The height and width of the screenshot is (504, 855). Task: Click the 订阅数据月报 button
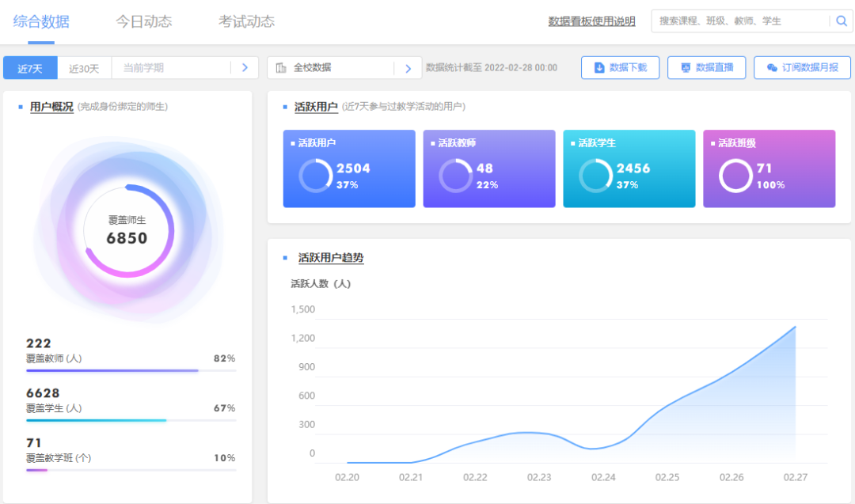tap(802, 68)
